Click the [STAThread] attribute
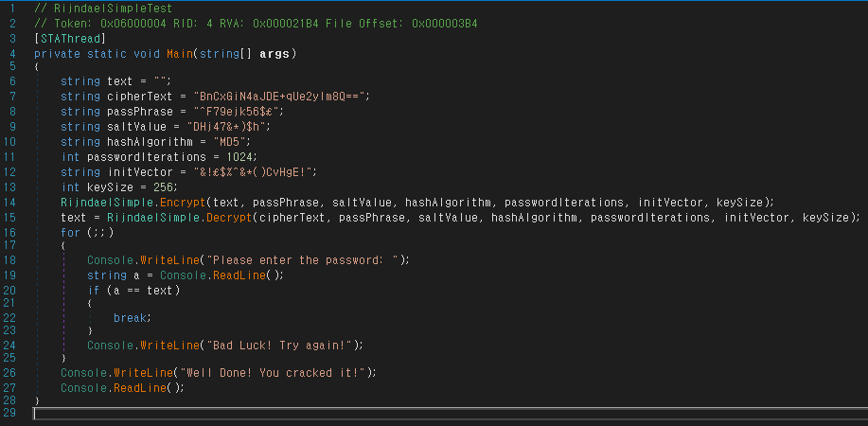The image size is (868, 426). pyautogui.click(x=69, y=39)
